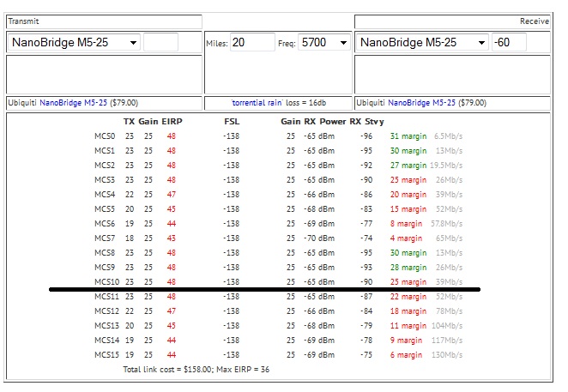Click the -96 RX sensitivity value

point(366,136)
